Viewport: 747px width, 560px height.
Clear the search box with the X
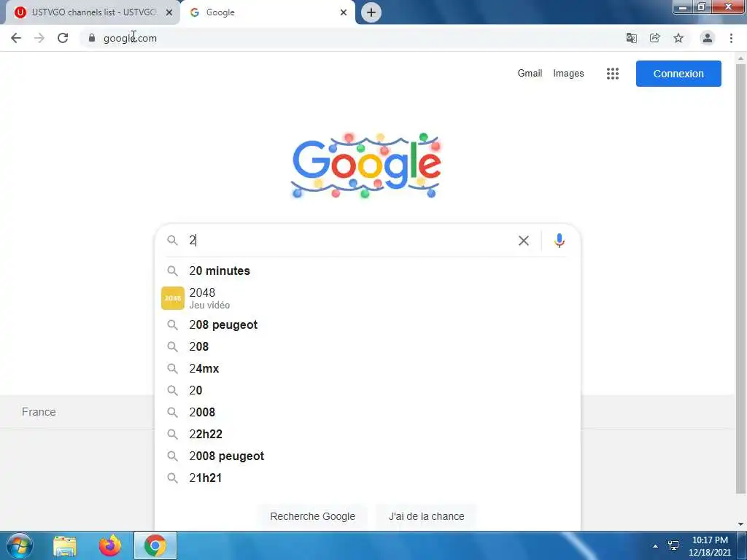524,241
